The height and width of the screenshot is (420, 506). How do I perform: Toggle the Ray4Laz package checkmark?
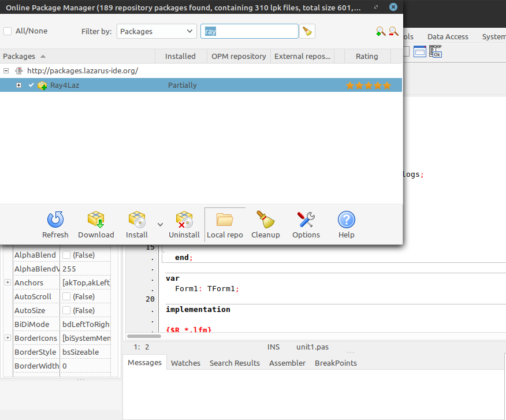coord(31,85)
